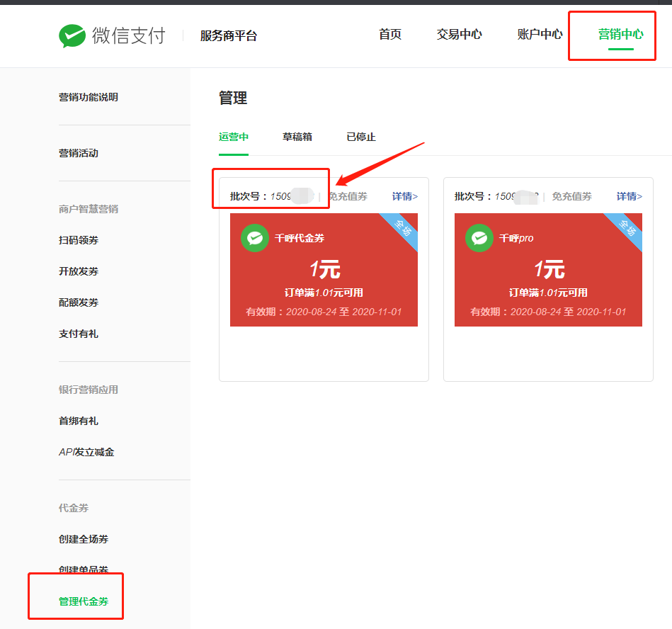Click the 千呼代金券 coupon title text
672x629 pixels.
[x=299, y=238]
